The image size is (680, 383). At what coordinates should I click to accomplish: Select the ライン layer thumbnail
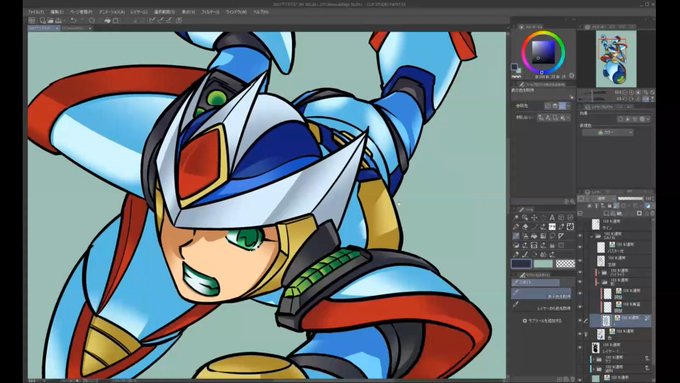[596, 225]
